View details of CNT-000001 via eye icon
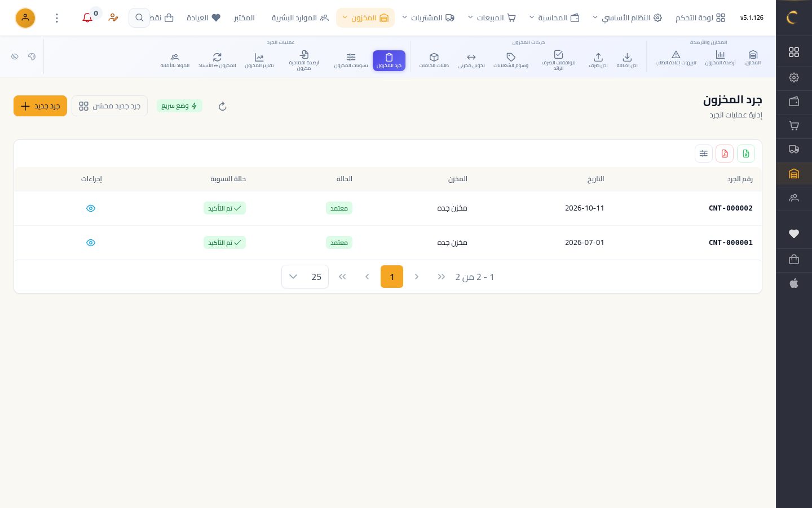Image resolution: width=812 pixels, height=508 pixels. (x=91, y=243)
